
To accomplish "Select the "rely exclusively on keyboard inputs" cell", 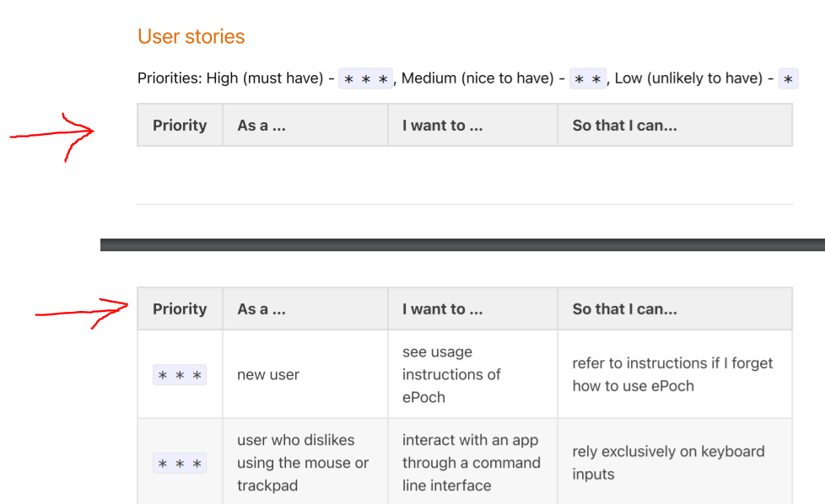I will pyautogui.click(x=668, y=463).
